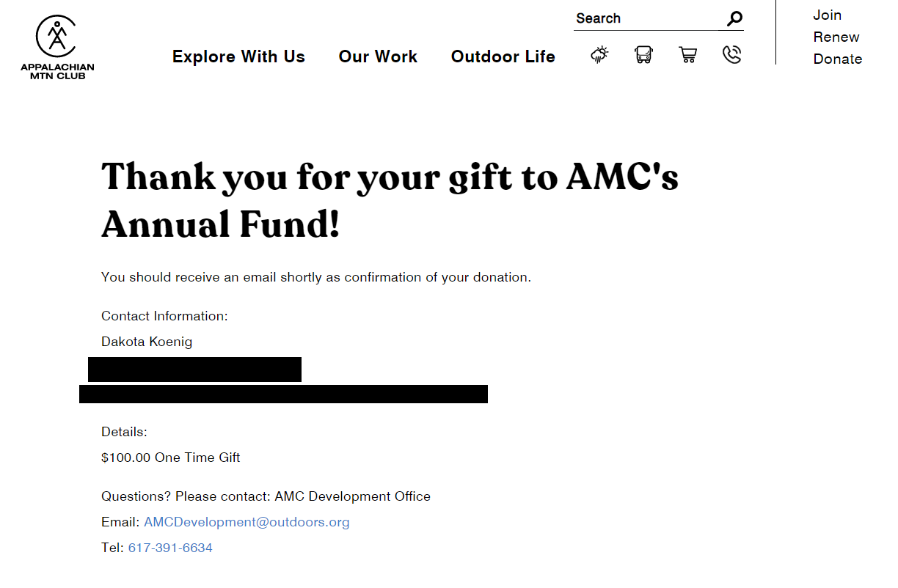Screen dimensions: 898x588
Task: Click the donor name Dakota Koenig
Action: pyautogui.click(x=147, y=342)
